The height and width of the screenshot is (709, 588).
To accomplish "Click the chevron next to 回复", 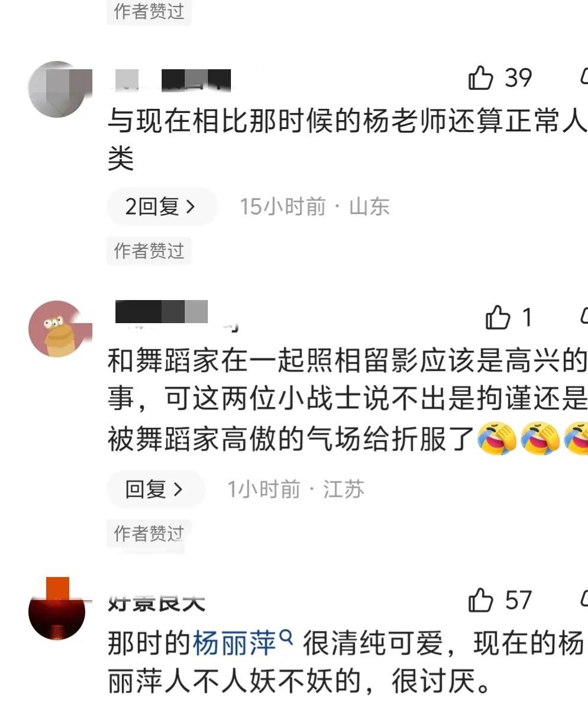I will [178, 489].
